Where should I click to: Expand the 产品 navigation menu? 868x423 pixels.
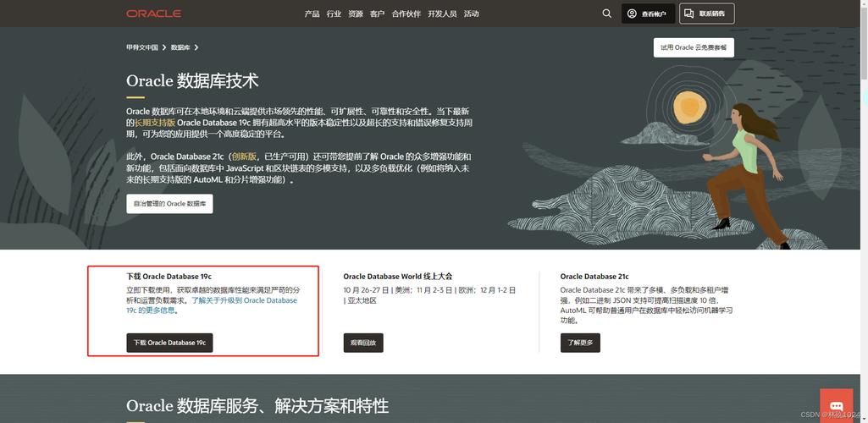(312, 14)
